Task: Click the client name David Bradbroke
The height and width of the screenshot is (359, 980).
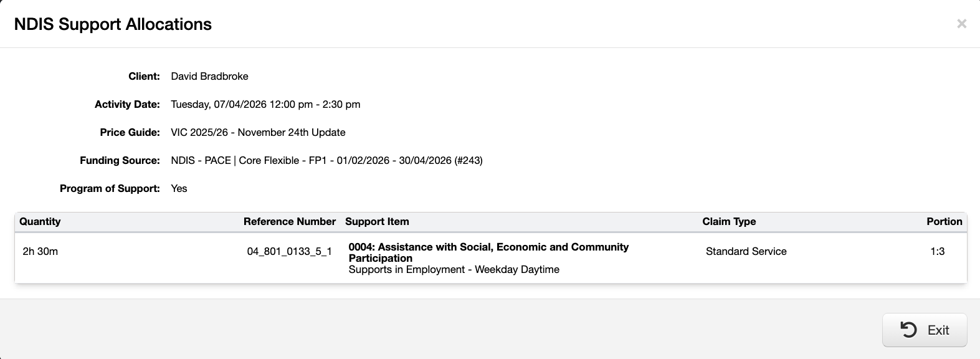Action: pyautogui.click(x=209, y=76)
